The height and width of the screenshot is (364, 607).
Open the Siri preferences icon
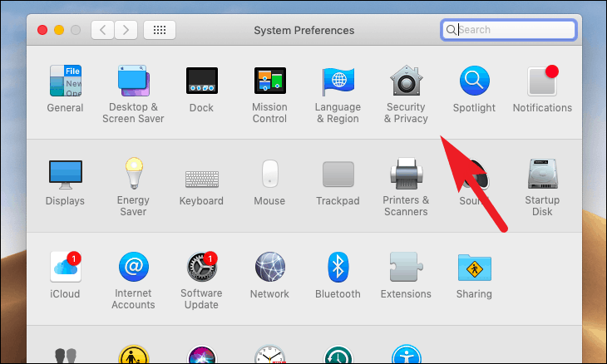(x=202, y=353)
